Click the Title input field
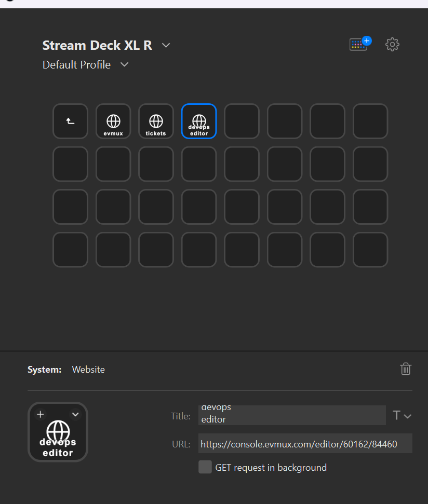The image size is (428, 504). (292, 415)
